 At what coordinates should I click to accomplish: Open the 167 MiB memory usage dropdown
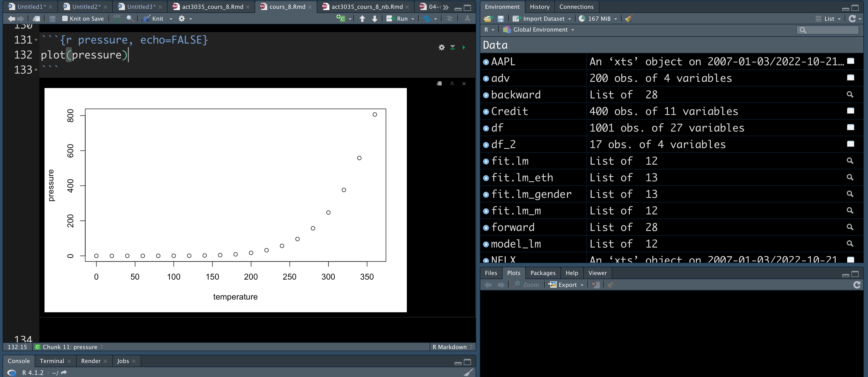tap(598, 19)
